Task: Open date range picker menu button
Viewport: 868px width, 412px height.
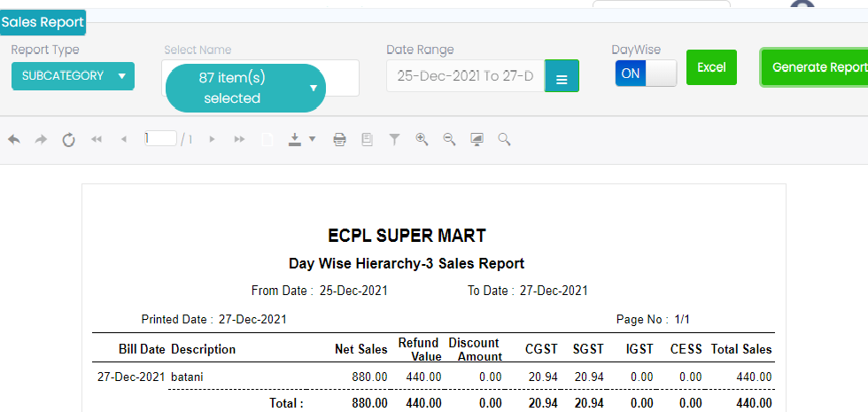Action: pos(562,77)
